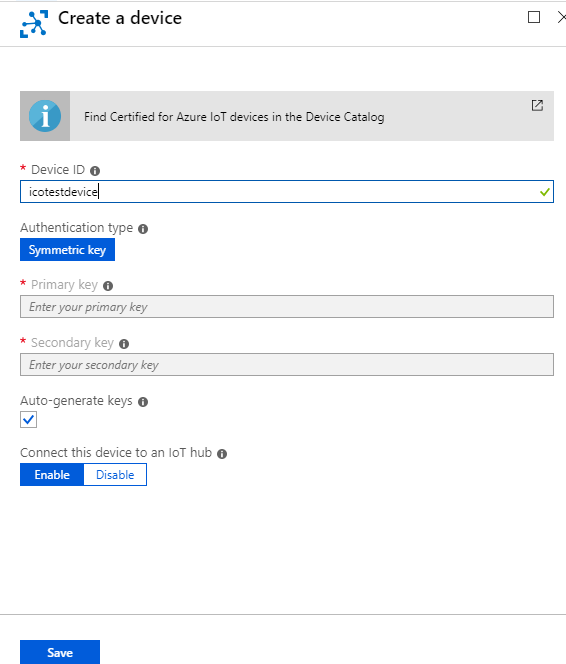Click the Primary key input field
Viewport: 566px width, 664px height.
tap(287, 307)
